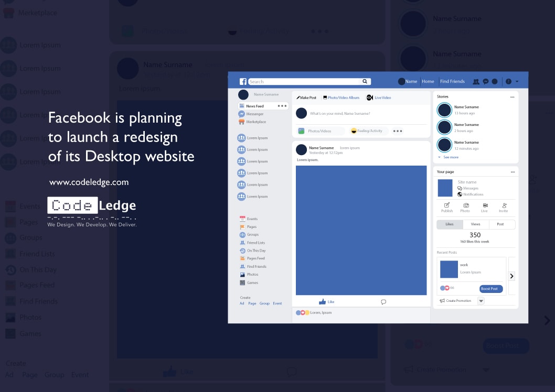555x392 pixels.
Task: Click the comment bubble icon in white mockup post
Action: [383, 302]
